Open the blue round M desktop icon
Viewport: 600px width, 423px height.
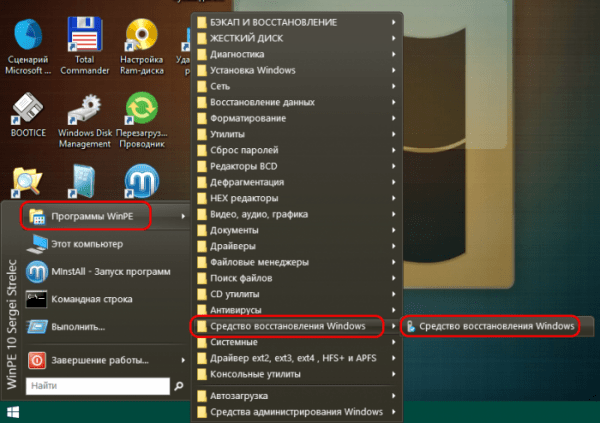pyautogui.click(x=142, y=181)
